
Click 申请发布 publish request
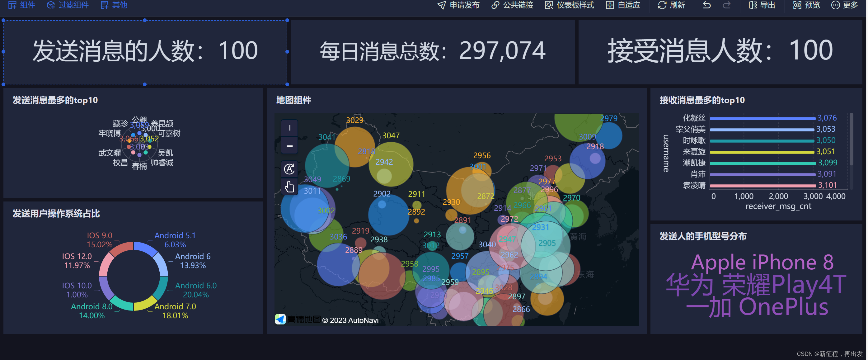coord(458,5)
